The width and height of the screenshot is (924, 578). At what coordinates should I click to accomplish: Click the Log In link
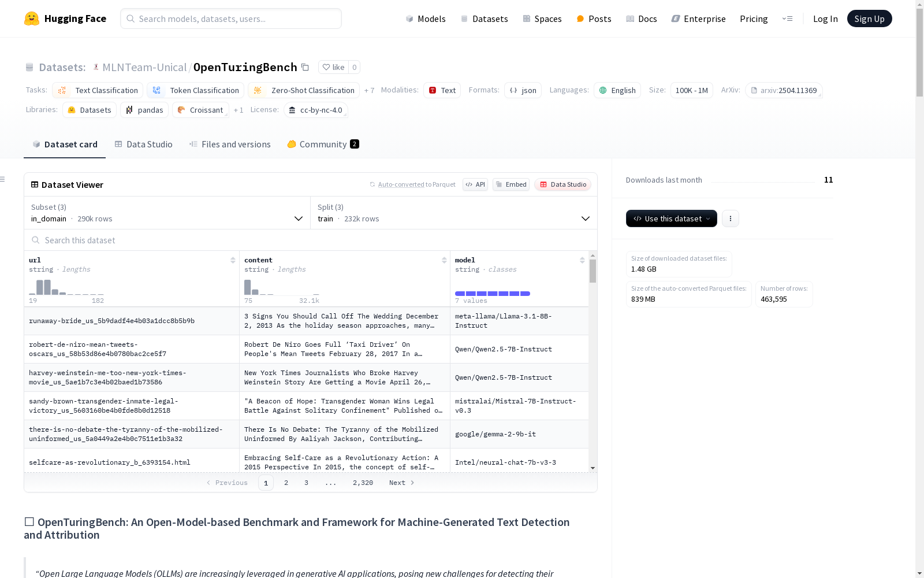(x=825, y=18)
